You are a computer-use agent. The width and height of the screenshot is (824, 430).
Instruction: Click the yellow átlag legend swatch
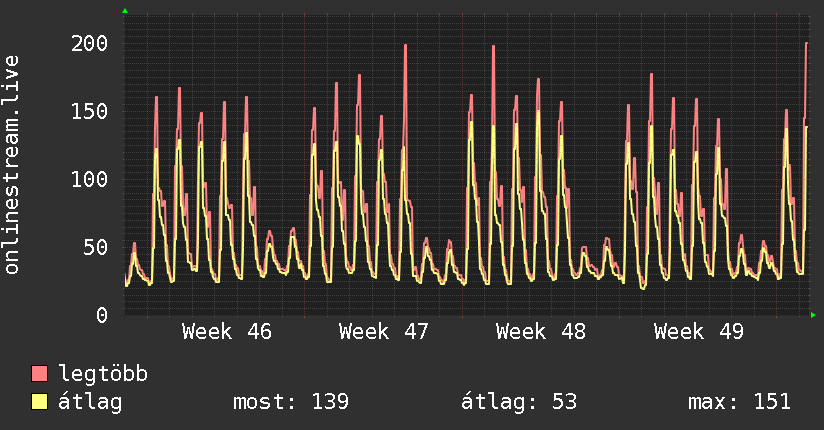coord(39,402)
